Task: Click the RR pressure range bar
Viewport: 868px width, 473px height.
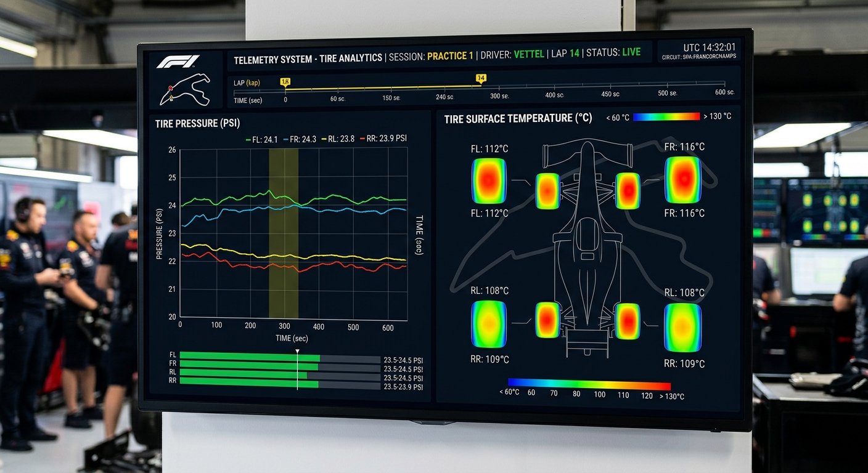Action: (280, 384)
